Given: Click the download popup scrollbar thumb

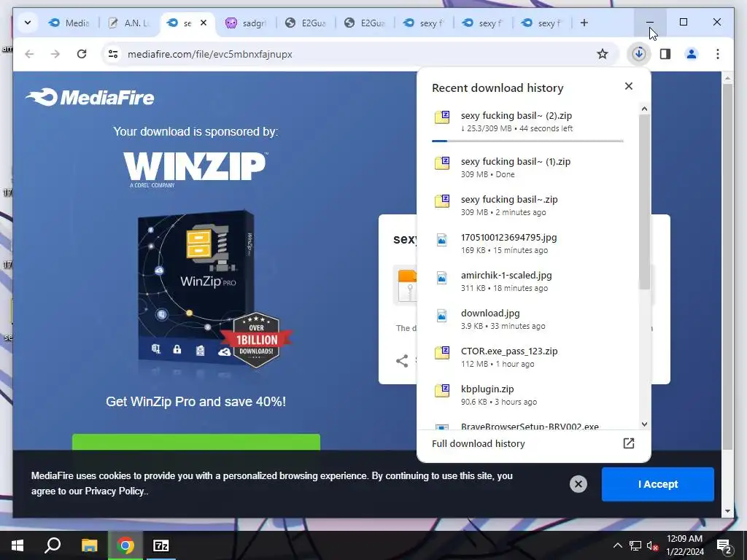Looking at the screenshot, I should 644,201.
